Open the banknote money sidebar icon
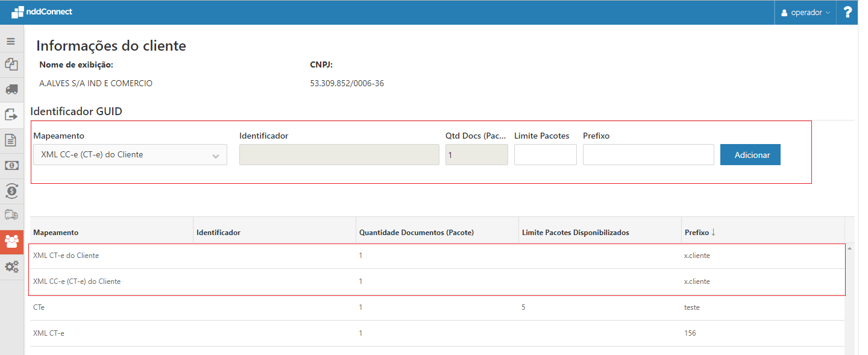The image size is (868, 355). (x=11, y=165)
